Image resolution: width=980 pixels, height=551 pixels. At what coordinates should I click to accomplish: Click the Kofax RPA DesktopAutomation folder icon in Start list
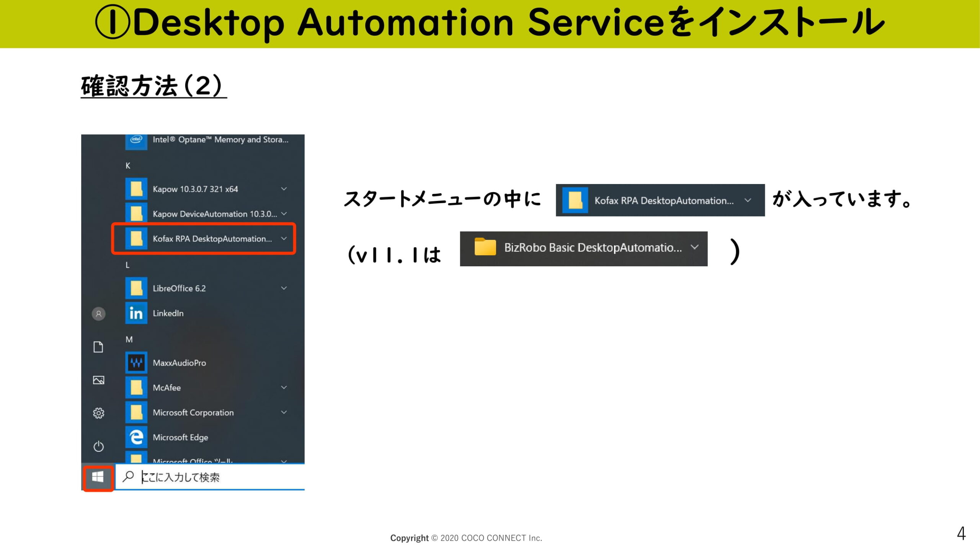tap(136, 239)
